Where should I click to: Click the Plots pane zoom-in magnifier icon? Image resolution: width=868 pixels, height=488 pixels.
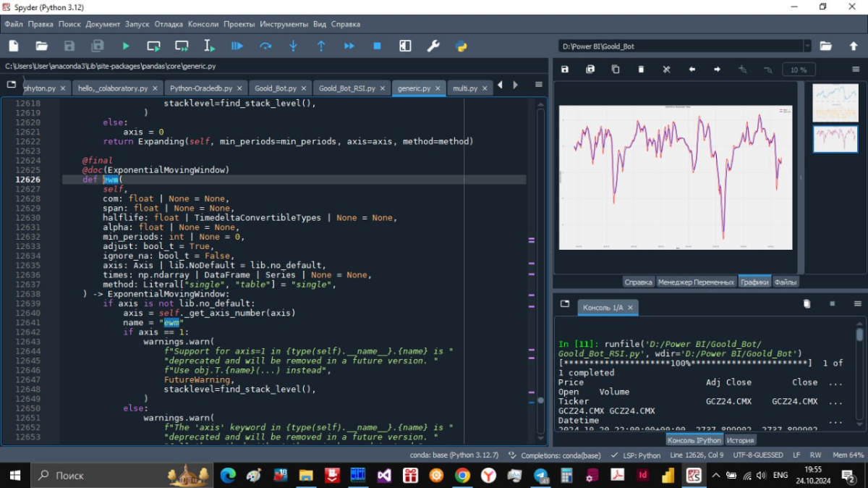click(742, 70)
